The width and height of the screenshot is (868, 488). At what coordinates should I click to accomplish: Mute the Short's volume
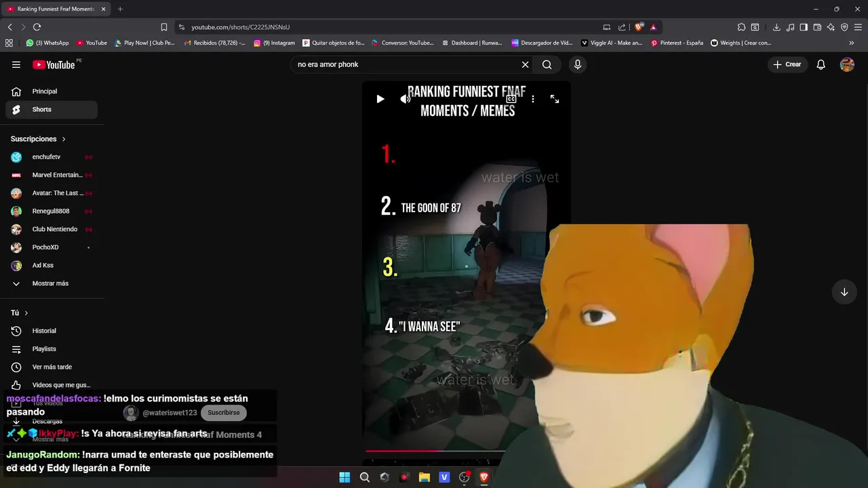pyautogui.click(x=405, y=99)
